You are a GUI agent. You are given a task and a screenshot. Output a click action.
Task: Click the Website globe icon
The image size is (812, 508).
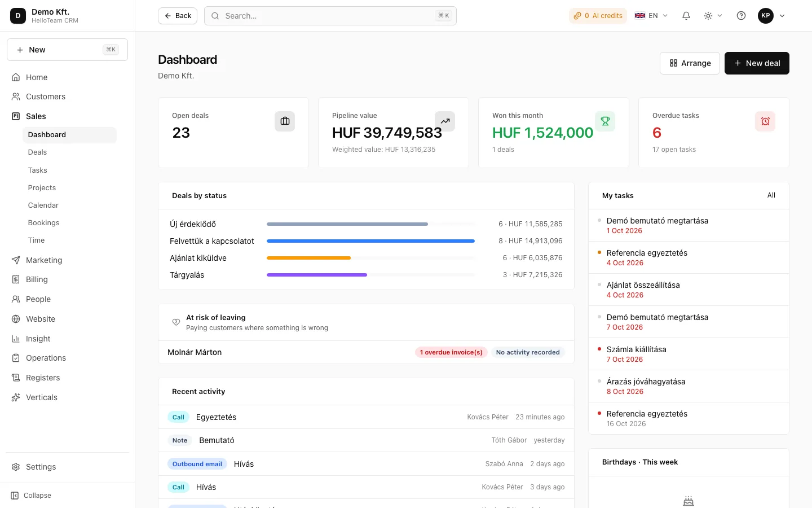click(16, 319)
